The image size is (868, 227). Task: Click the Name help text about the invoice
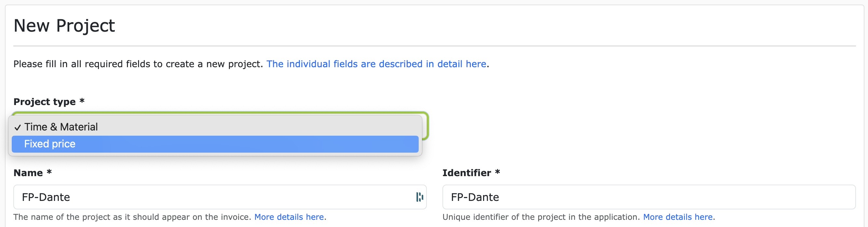point(132,217)
